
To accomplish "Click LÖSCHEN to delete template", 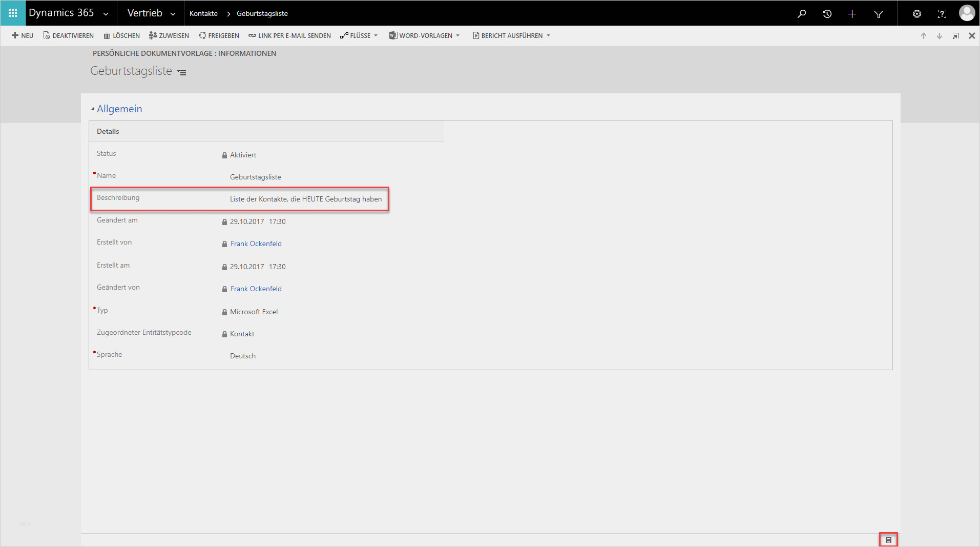I will point(121,35).
